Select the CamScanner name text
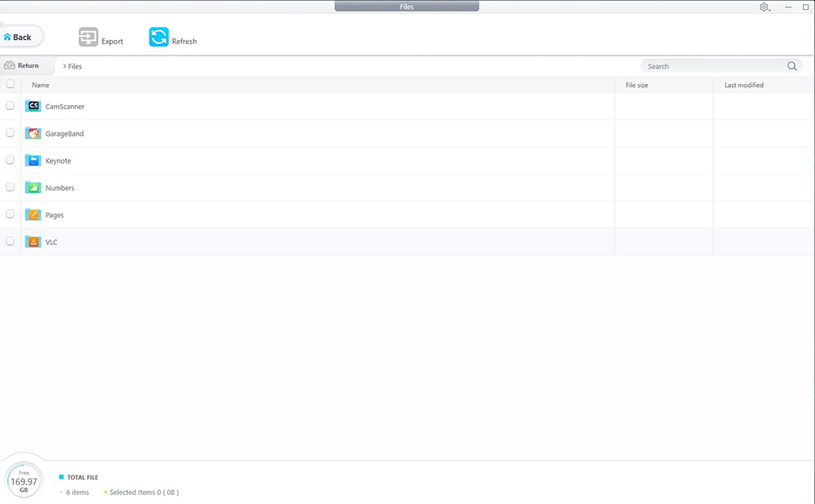This screenshot has height=504, width=815. coord(64,107)
